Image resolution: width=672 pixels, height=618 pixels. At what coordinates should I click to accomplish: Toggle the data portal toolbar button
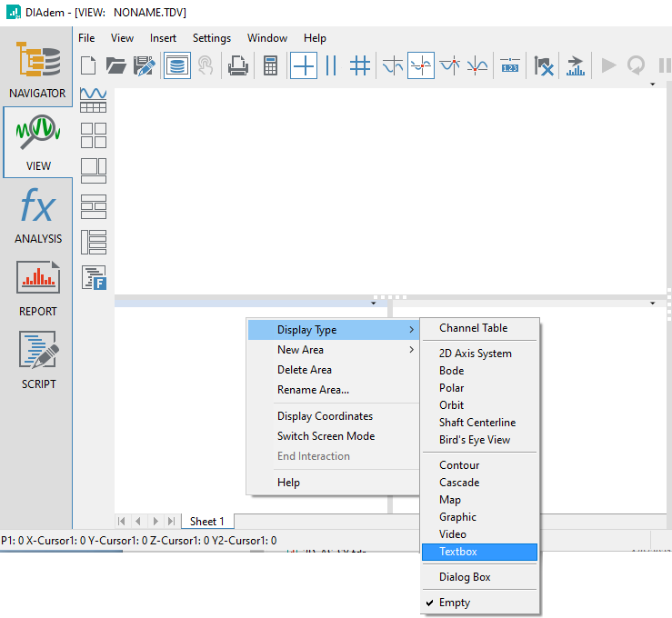(177, 65)
